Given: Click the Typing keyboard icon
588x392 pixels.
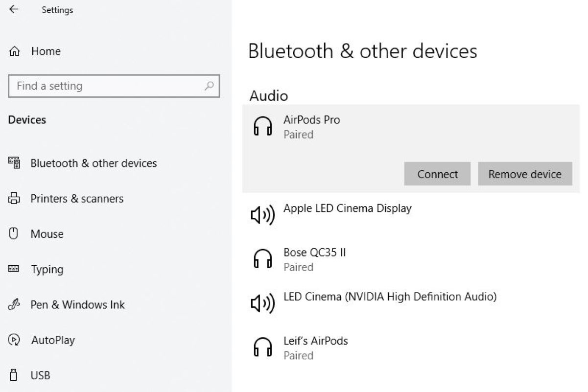Looking at the screenshot, I should tap(14, 269).
